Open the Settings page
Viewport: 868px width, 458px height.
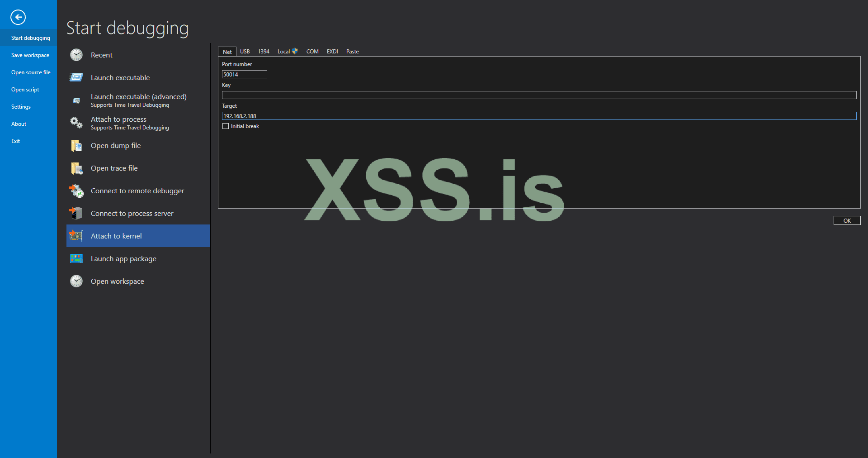(x=28, y=106)
